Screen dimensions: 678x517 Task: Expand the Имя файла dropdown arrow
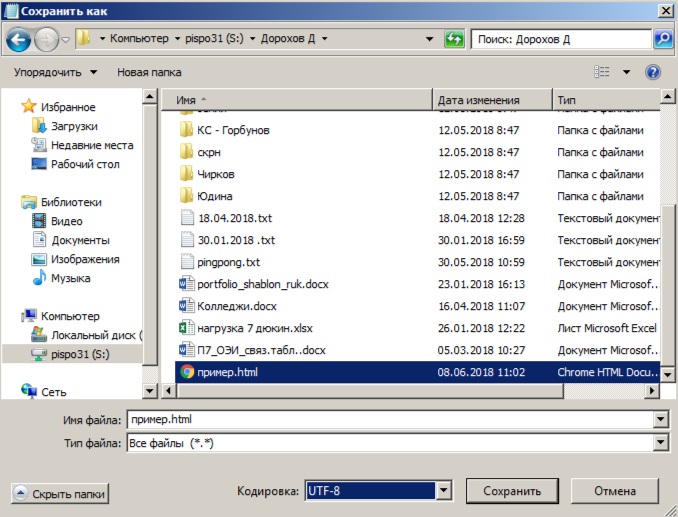[659, 420]
